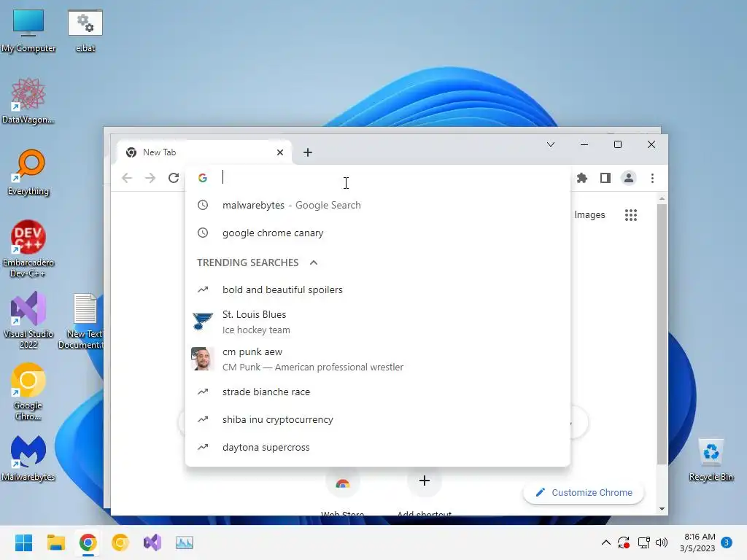Open the clock and date flyout
The width and height of the screenshot is (747, 560).
point(697,542)
